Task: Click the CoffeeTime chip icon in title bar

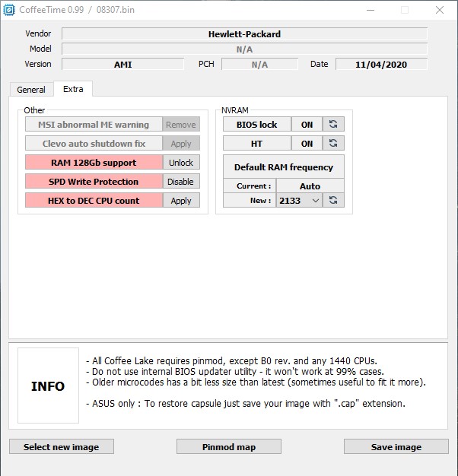Action: coord(9,10)
